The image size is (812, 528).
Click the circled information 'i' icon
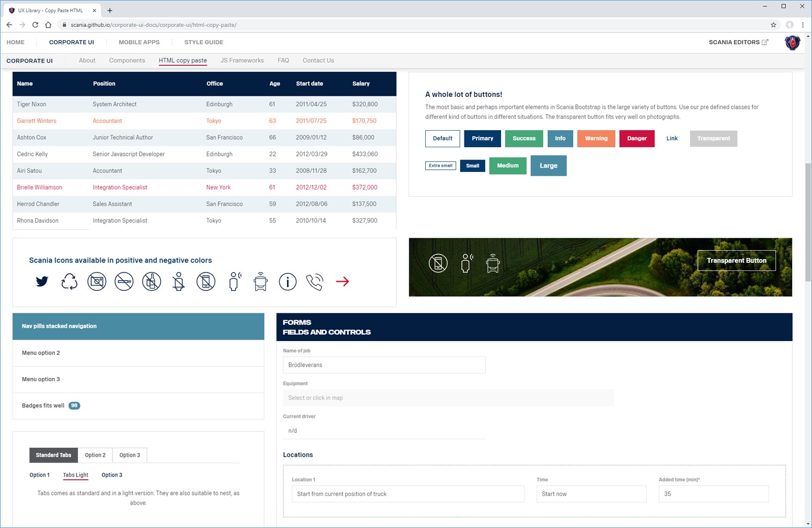pos(288,281)
